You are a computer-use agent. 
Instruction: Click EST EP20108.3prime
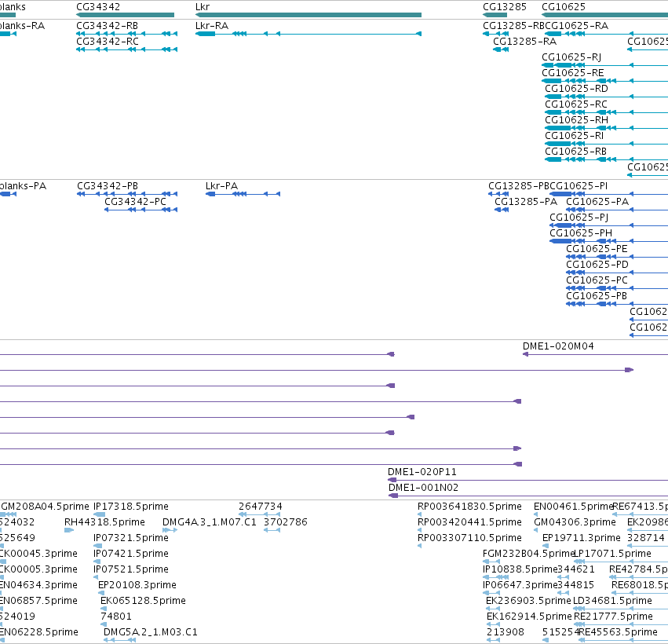click(137, 585)
